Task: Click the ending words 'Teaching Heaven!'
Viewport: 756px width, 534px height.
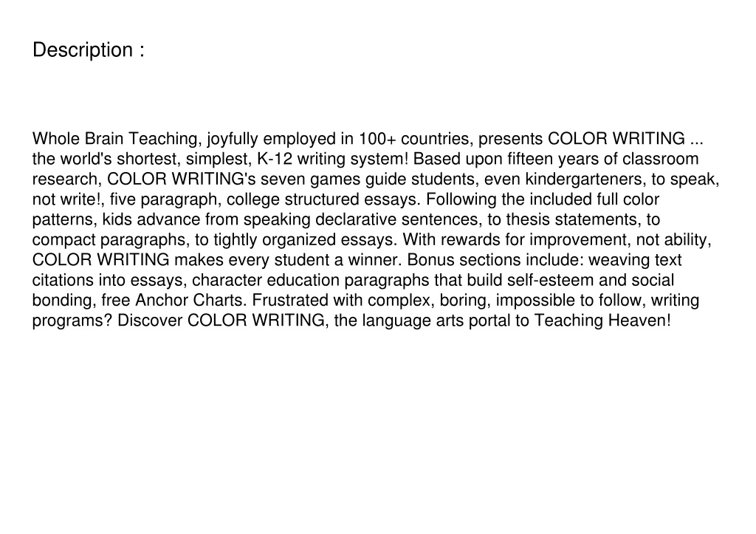Action: click(602, 321)
